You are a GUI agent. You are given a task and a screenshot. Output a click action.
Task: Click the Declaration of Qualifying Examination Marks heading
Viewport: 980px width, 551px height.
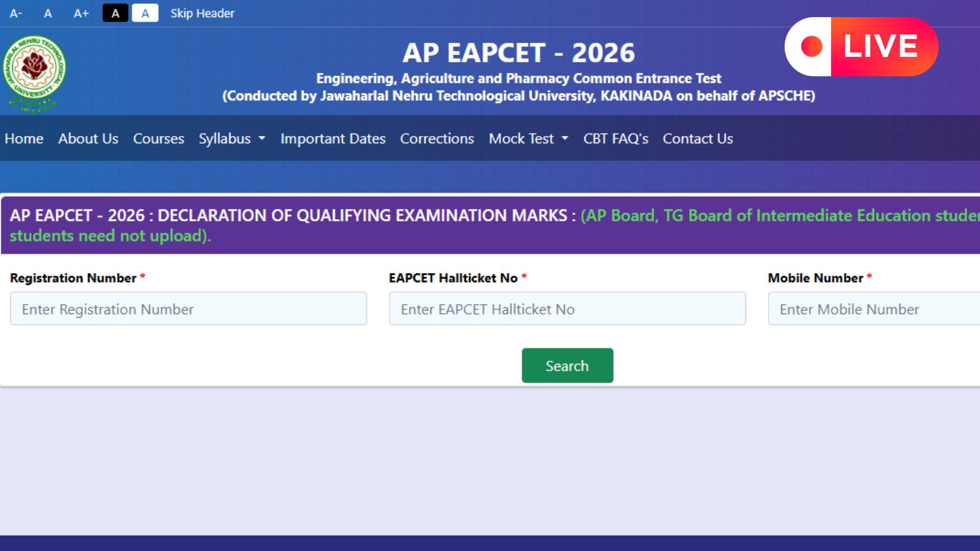click(x=293, y=216)
